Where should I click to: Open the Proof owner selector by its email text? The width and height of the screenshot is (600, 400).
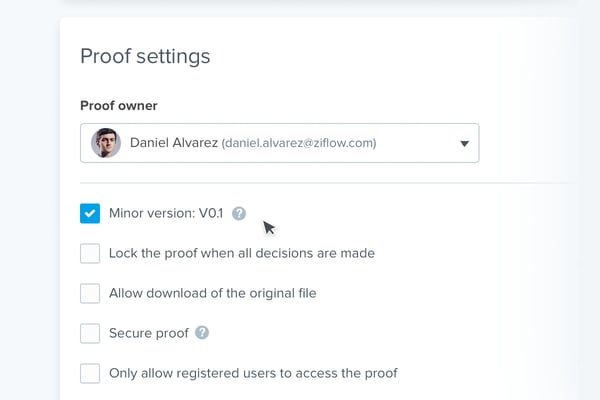299,143
